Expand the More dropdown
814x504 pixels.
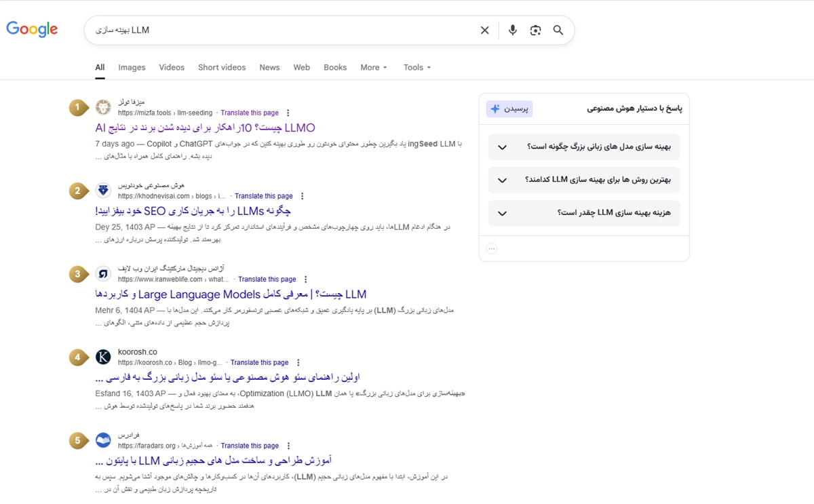[374, 68]
